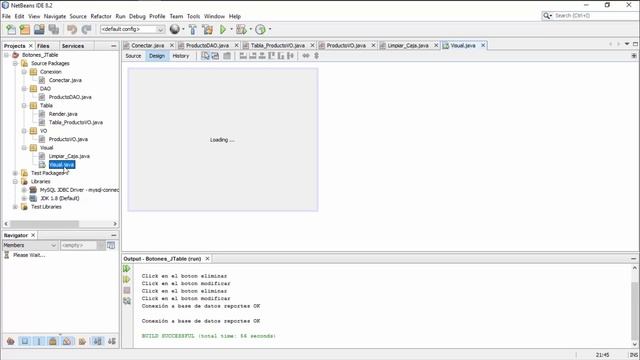Viewport: 640px width, 360px height.
Task: Close the Conectar.java tab
Action: point(172,45)
